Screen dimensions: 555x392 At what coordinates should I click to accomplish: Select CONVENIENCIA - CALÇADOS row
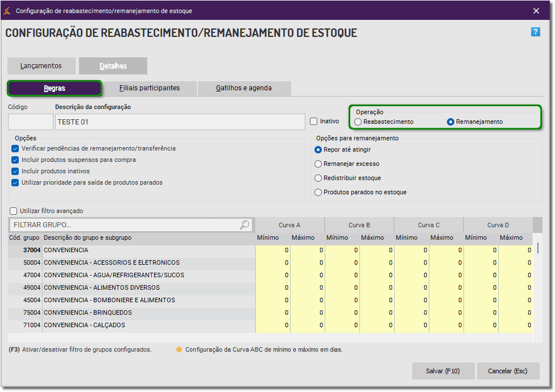[x=271, y=325]
